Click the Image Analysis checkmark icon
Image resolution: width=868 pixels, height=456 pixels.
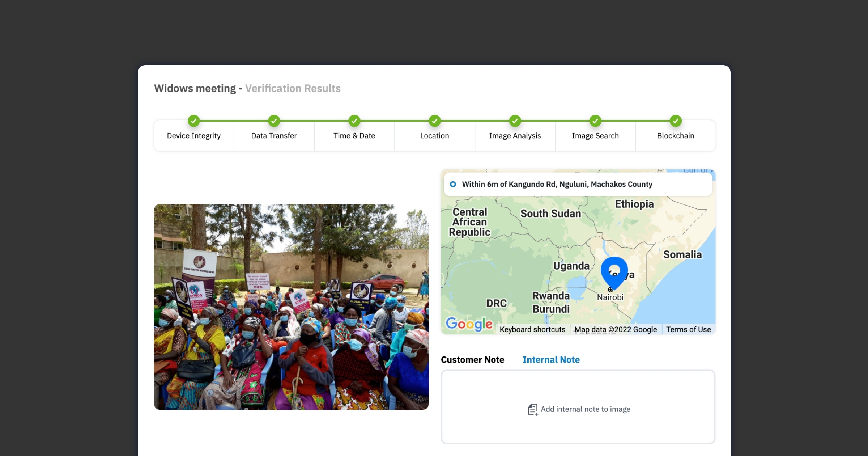coord(515,121)
